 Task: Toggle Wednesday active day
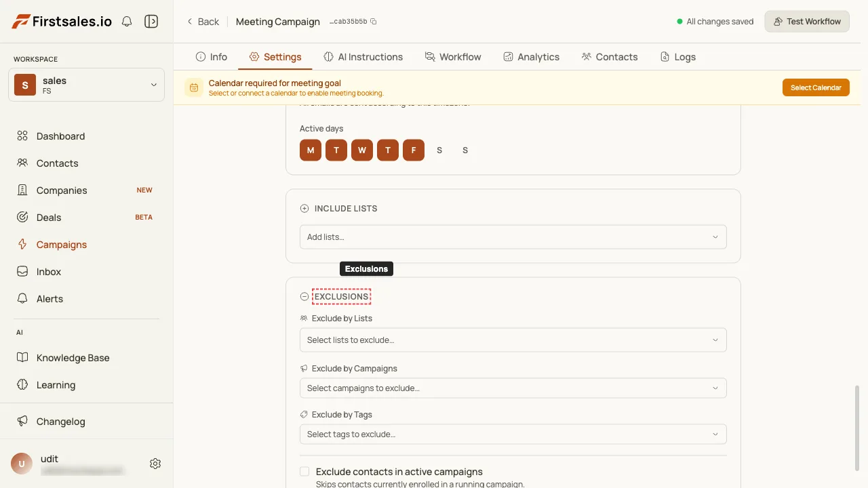coord(362,150)
